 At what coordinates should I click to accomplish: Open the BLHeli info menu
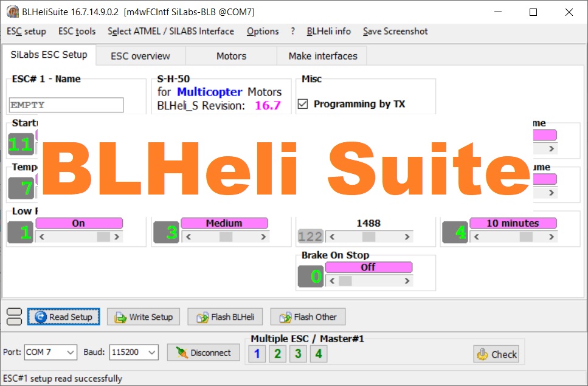328,32
